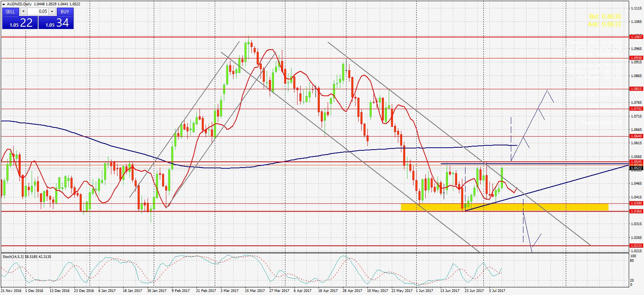Select the 1.0640 price level label
Viewport: 644px width, 295px height.
pyautogui.click(x=636, y=136)
